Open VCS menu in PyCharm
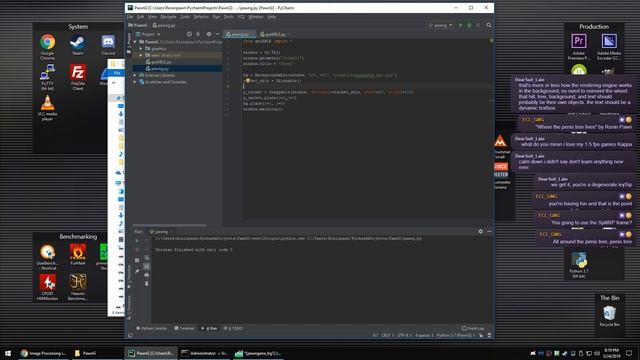 (241, 17)
